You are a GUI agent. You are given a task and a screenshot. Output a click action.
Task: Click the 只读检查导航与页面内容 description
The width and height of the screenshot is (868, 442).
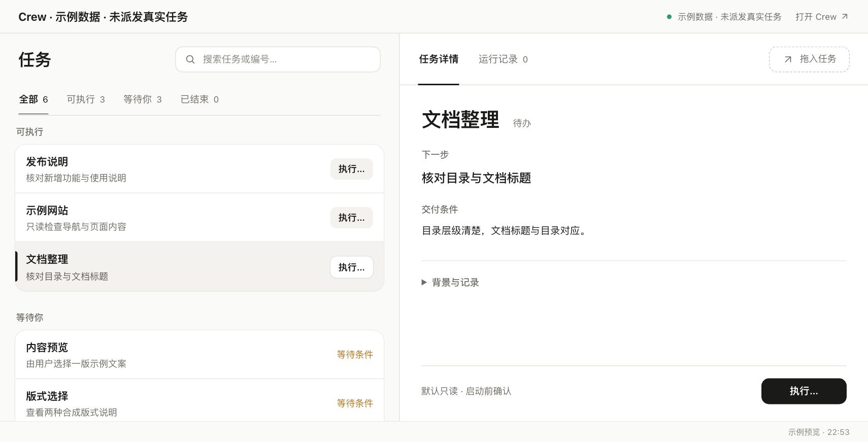pyautogui.click(x=76, y=227)
